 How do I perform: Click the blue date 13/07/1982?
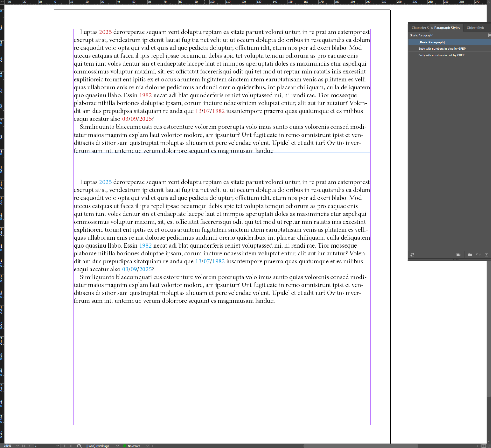pyautogui.click(x=210, y=261)
